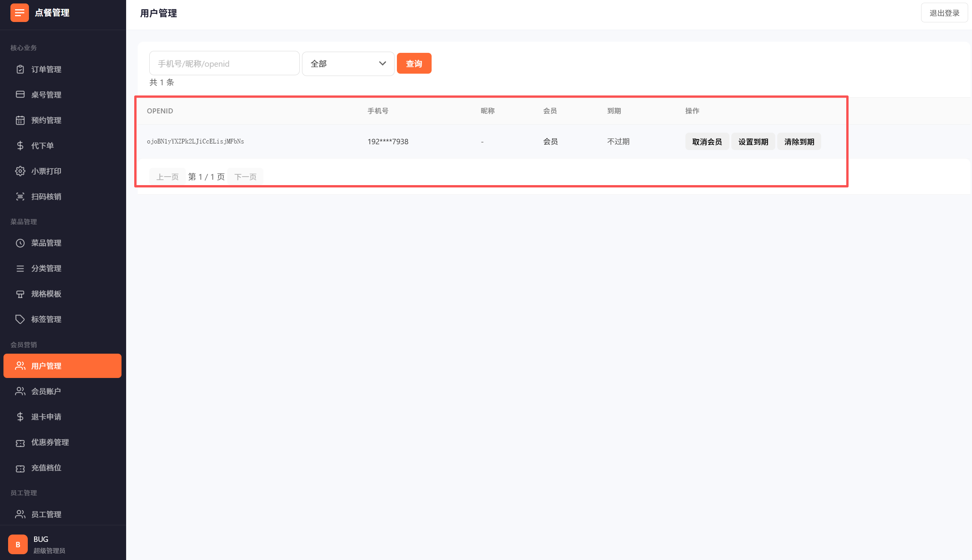Click the tag management label icon
Screen dimensions: 972x560
20,319
